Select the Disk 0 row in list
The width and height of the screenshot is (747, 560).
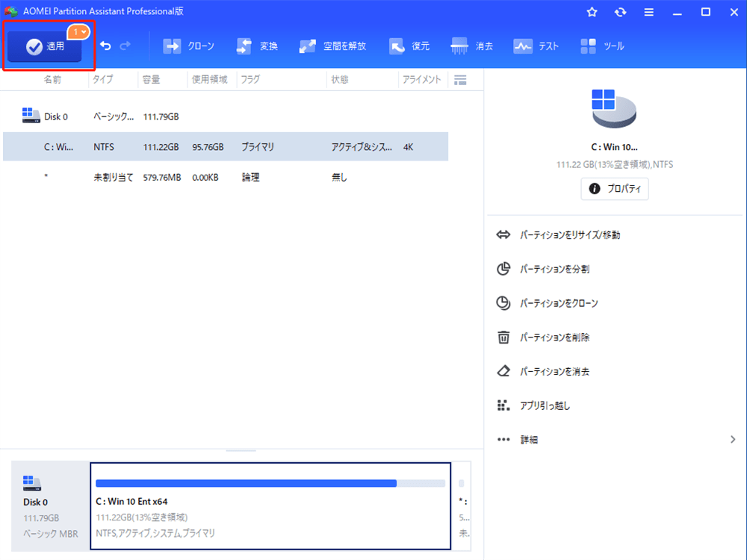pyautogui.click(x=226, y=116)
